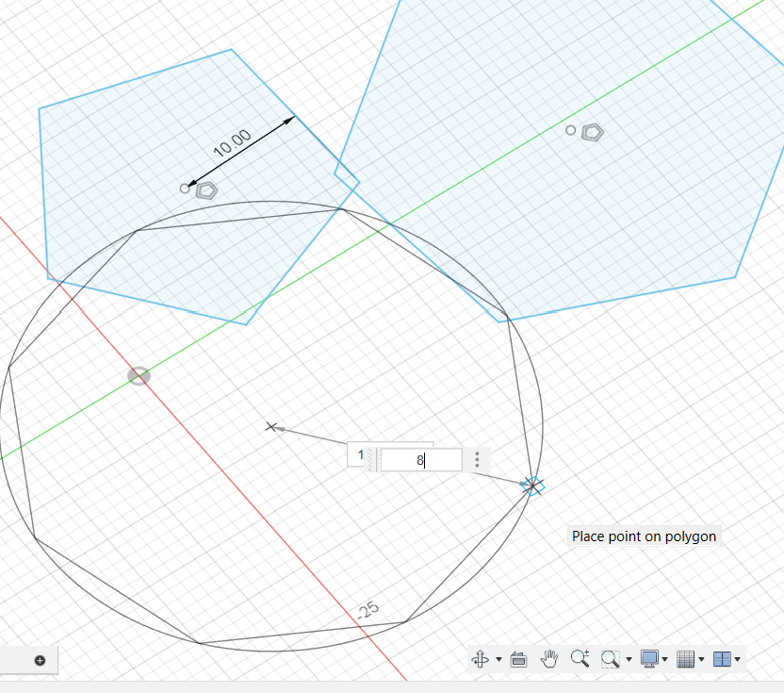The width and height of the screenshot is (784, 693).
Task: Open Display Settings monitor icon
Action: 649,659
